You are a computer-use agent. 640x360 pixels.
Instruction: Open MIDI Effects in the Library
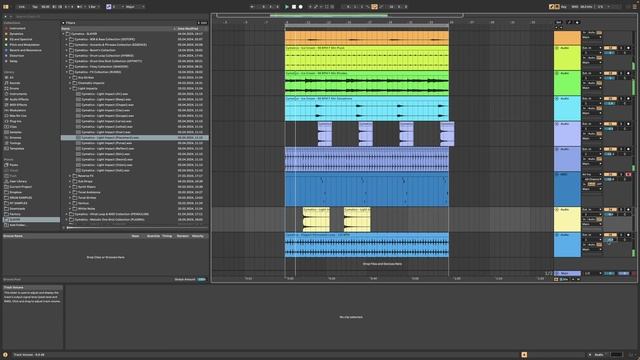[18, 104]
